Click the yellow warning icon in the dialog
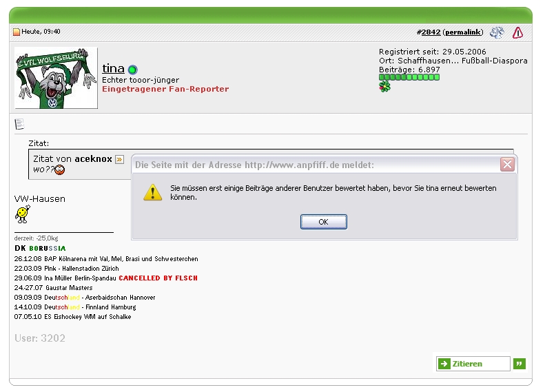The width and height of the screenshot is (545, 392). coord(152,192)
